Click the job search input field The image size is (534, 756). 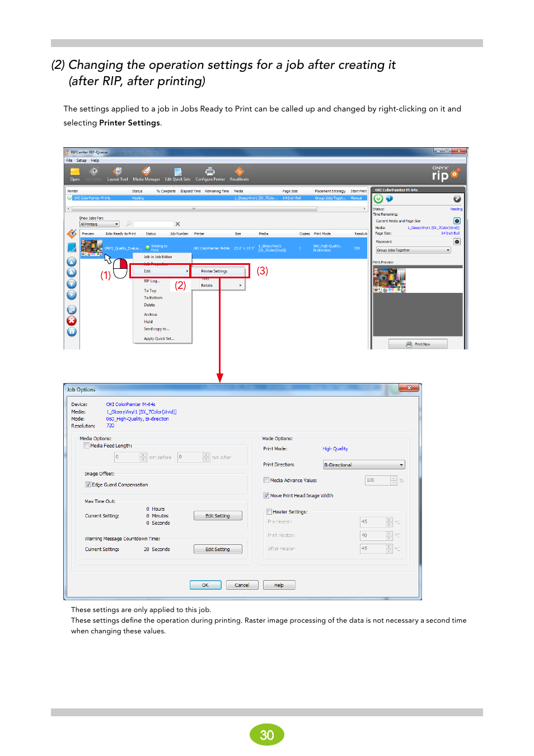coord(154,224)
